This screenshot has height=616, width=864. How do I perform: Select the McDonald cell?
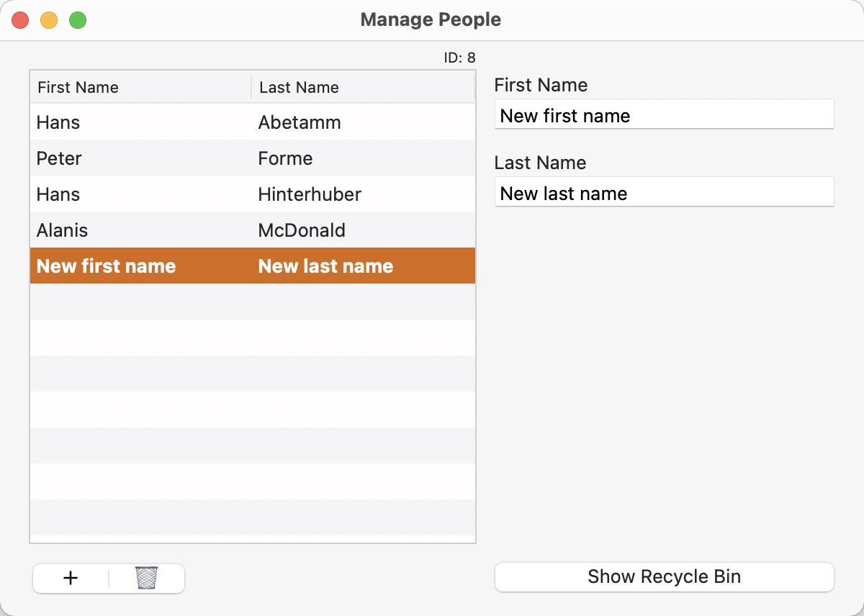point(363,230)
